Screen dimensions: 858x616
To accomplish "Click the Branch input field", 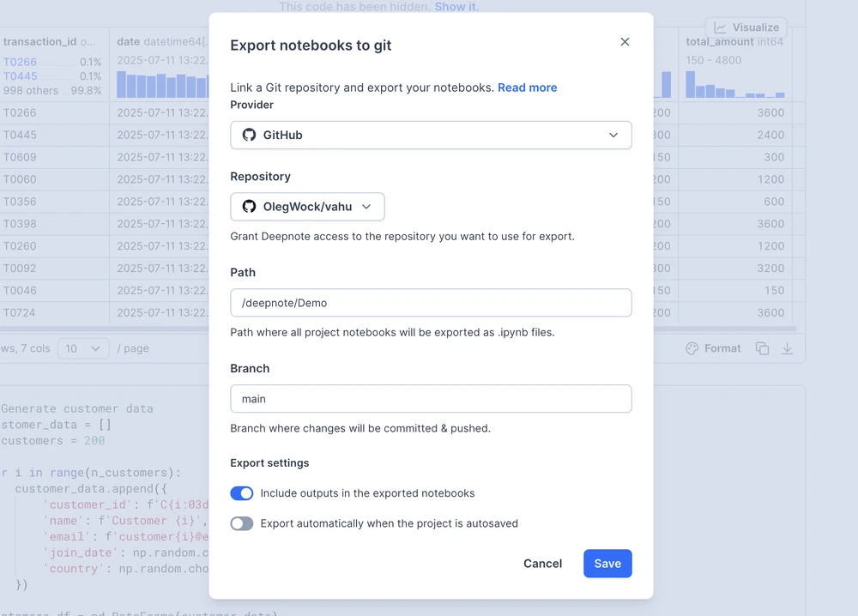I will pyautogui.click(x=431, y=399).
